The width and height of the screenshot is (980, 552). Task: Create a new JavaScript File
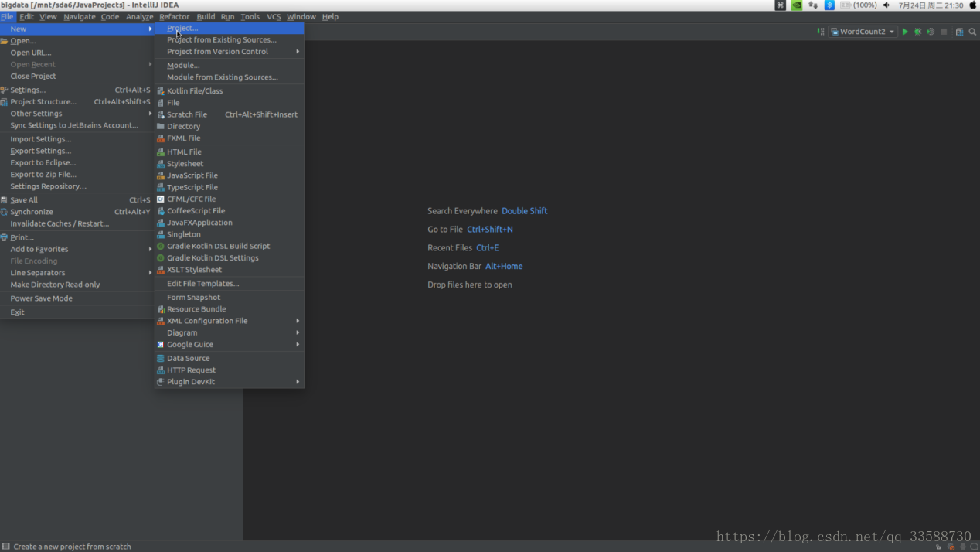[229, 175]
